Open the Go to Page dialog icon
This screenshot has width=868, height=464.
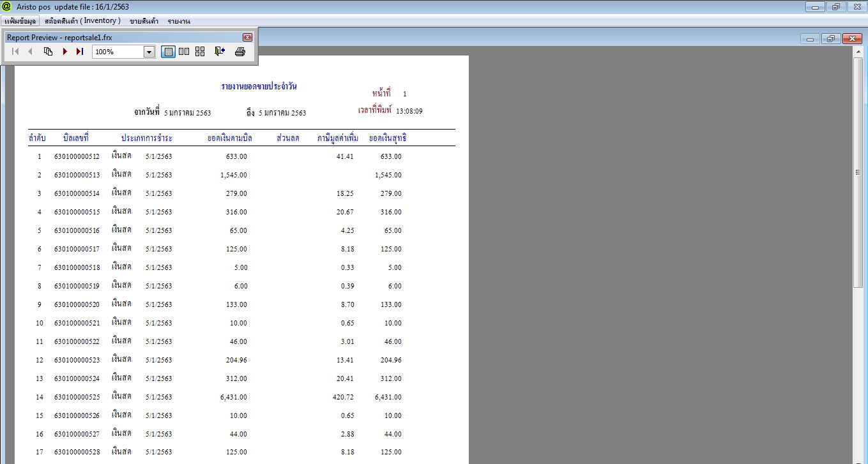(48, 52)
